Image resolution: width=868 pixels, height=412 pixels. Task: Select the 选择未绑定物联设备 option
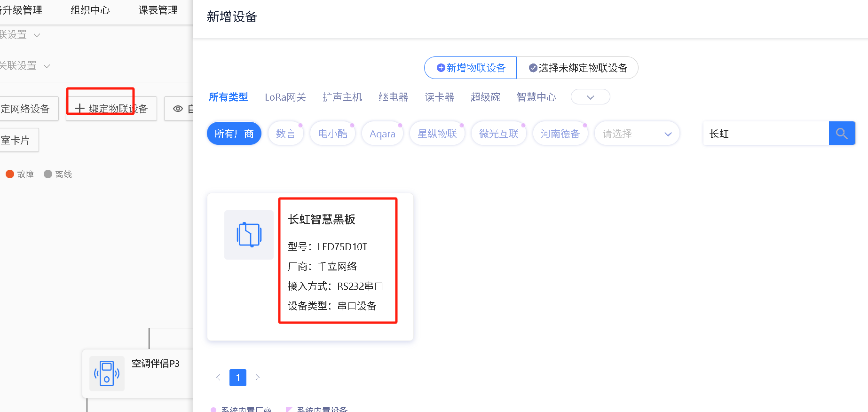577,68
